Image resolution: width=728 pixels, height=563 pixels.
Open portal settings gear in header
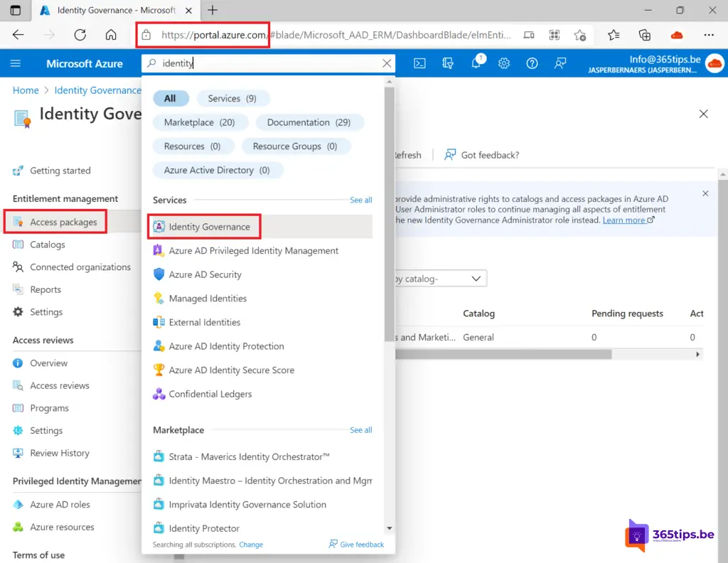tap(504, 63)
